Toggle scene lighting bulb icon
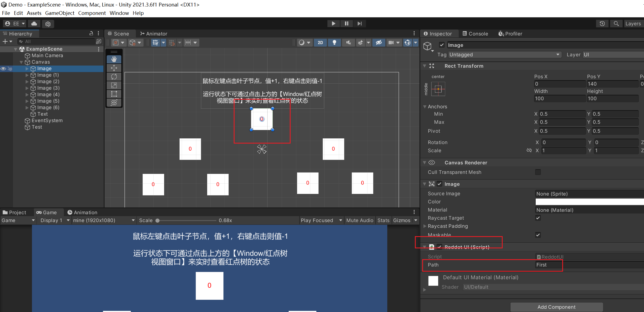644x312 pixels. (x=334, y=43)
